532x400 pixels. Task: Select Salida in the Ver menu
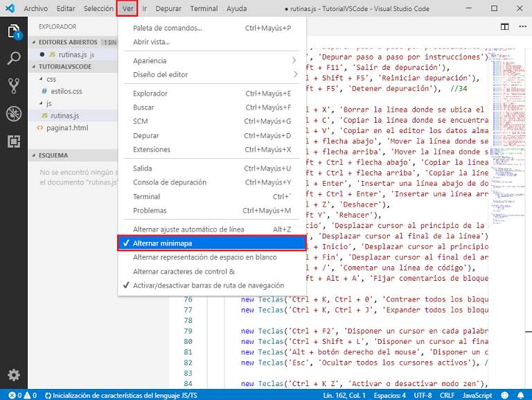[212, 168]
